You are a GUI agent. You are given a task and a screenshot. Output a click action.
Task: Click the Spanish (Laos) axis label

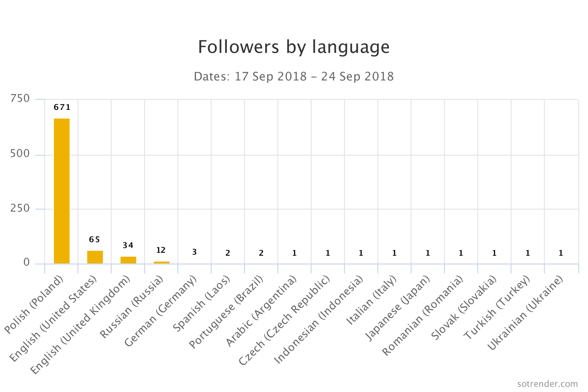[201, 304]
